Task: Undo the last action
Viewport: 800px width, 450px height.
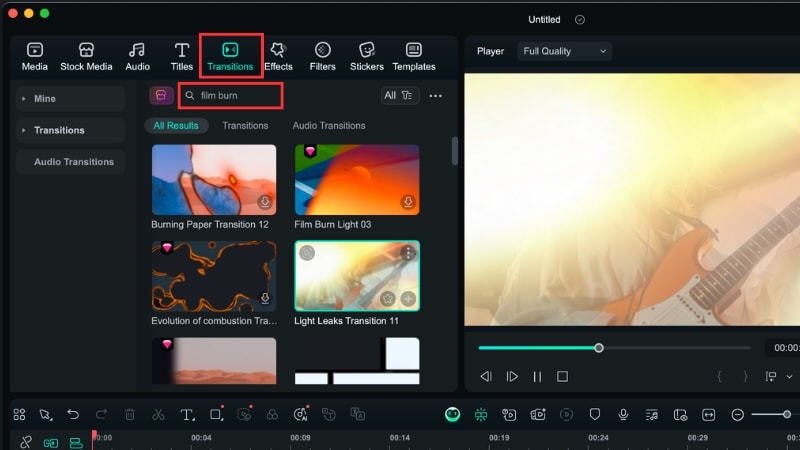Action: tap(73, 414)
